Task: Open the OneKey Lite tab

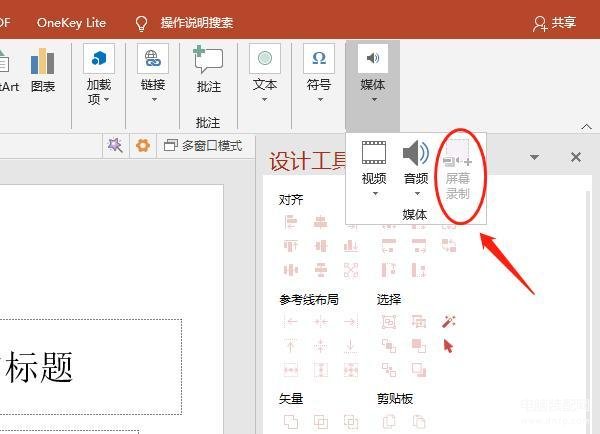Action: (71, 23)
